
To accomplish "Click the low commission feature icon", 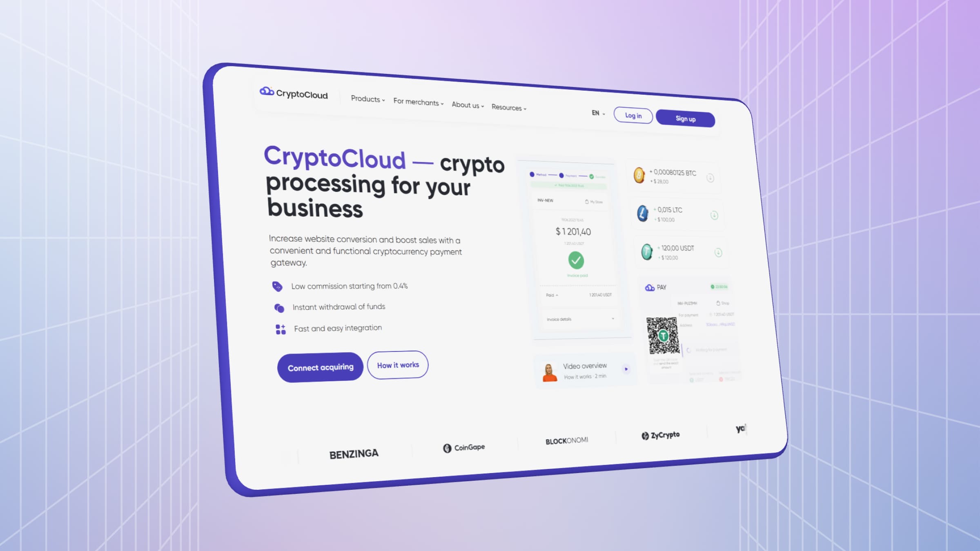I will pos(278,285).
